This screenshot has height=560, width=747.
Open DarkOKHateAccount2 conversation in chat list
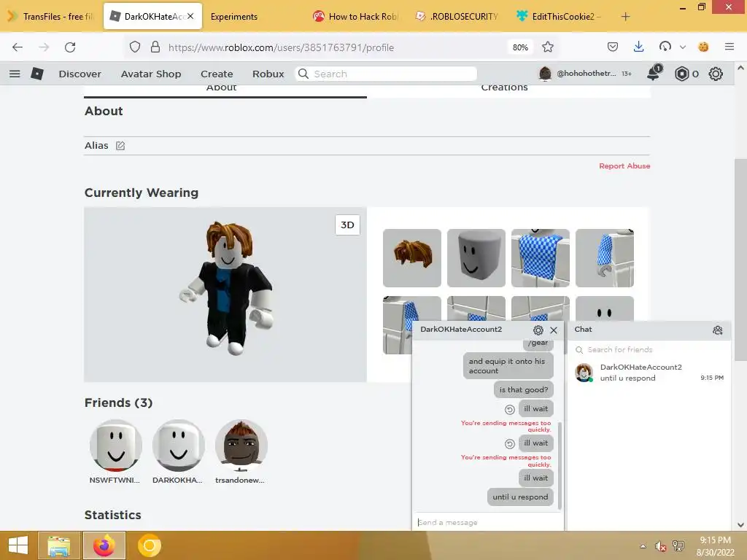click(x=649, y=373)
